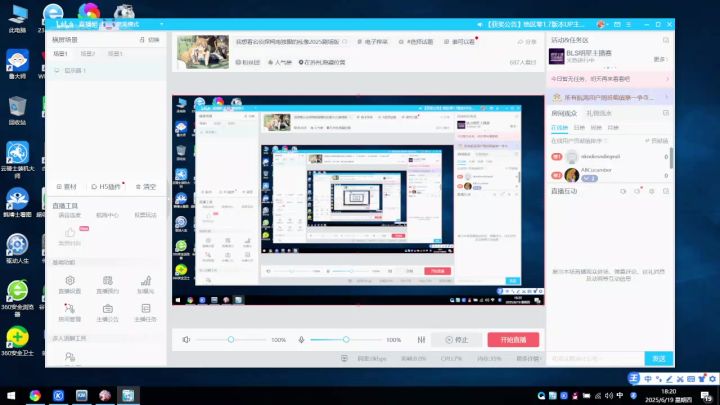The image size is (720, 405).
Task: Open the BLS明星主播赛 event entry
Action: (580, 56)
